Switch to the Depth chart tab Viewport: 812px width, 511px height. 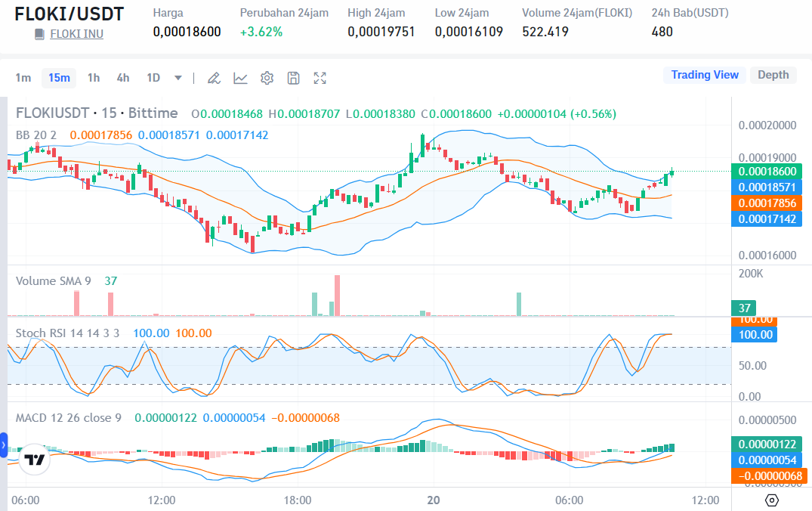[773, 75]
